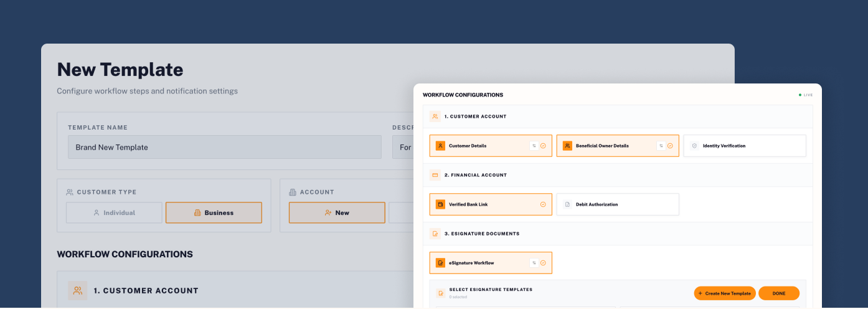Image resolution: width=868 pixels, height=309 pixels.
Task: Click the '1. CUSTOMER ACCOUNT' header in front panel
Action: pyautogui.click(x=475, y=116)
